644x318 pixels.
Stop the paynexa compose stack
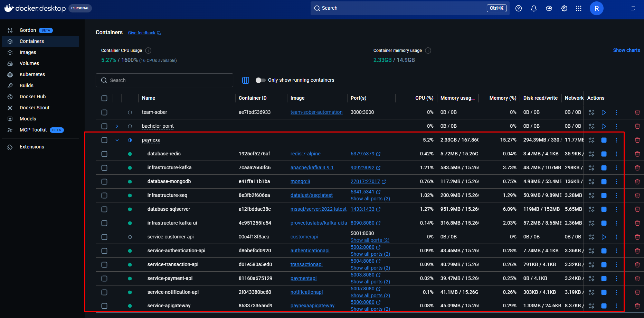604,140
